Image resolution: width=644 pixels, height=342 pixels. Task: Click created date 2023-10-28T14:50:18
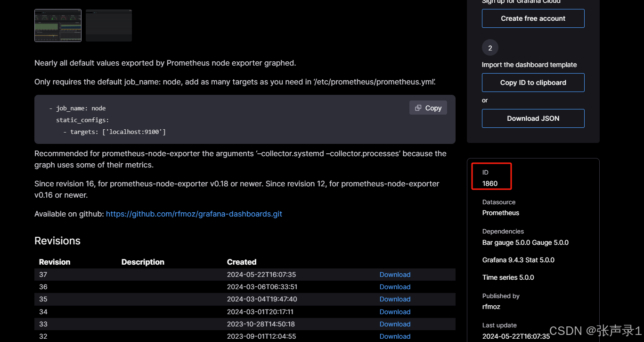click(261, 324)
